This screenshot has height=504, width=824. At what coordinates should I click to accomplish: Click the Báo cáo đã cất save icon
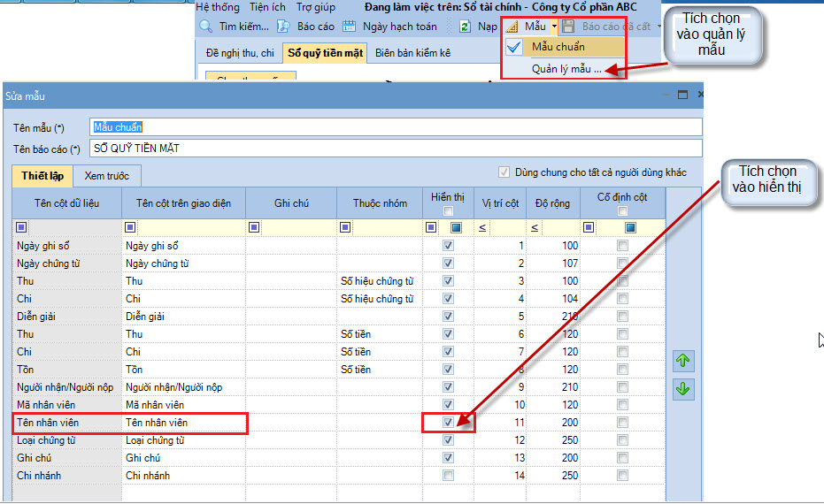point(568,27)
